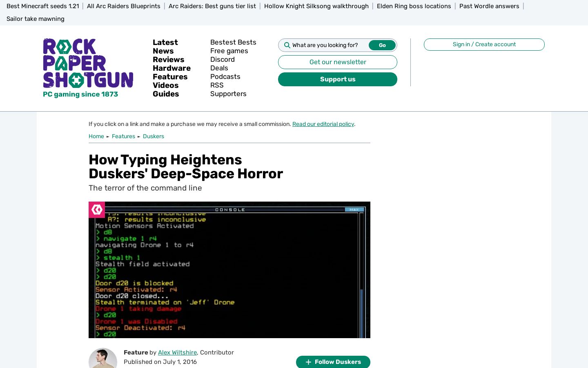Screen dimensions: 588x368
Task: Navigate to Hardware section
Action: click(x=172, y=68)
